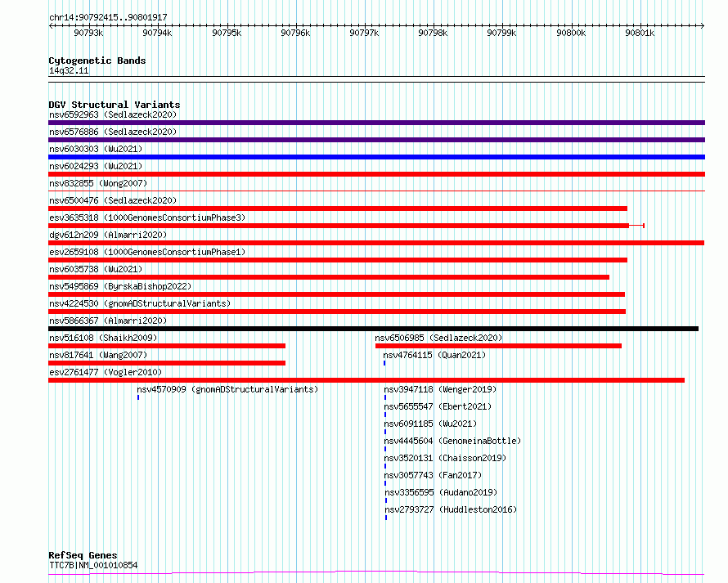Open esv3635318 (1000GenomesConsortiumPhase3) entry
Image resolution: width=728 pixels, height=583 pixels.
[x=147, y=218]
